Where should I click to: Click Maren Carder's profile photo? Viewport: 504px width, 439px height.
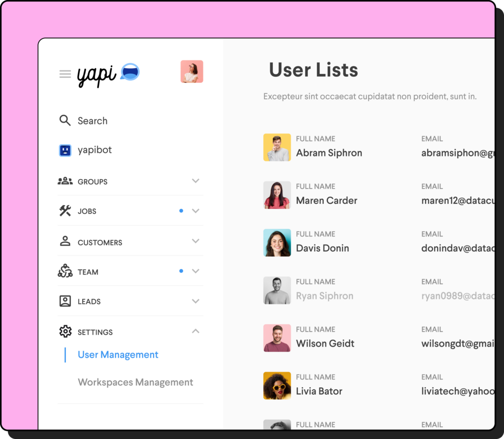277,195
